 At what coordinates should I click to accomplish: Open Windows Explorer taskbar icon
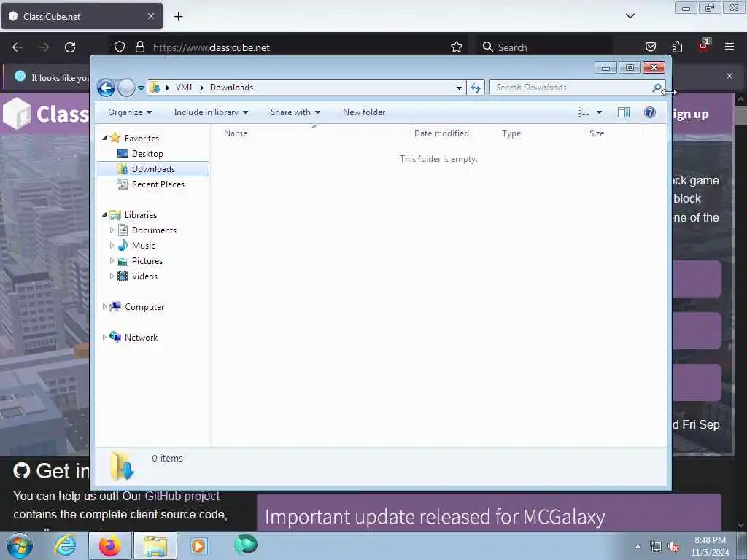point(155,545)
